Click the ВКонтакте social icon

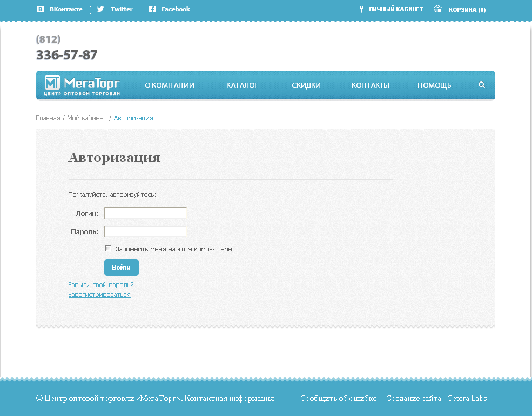click(x=40, y=9)
